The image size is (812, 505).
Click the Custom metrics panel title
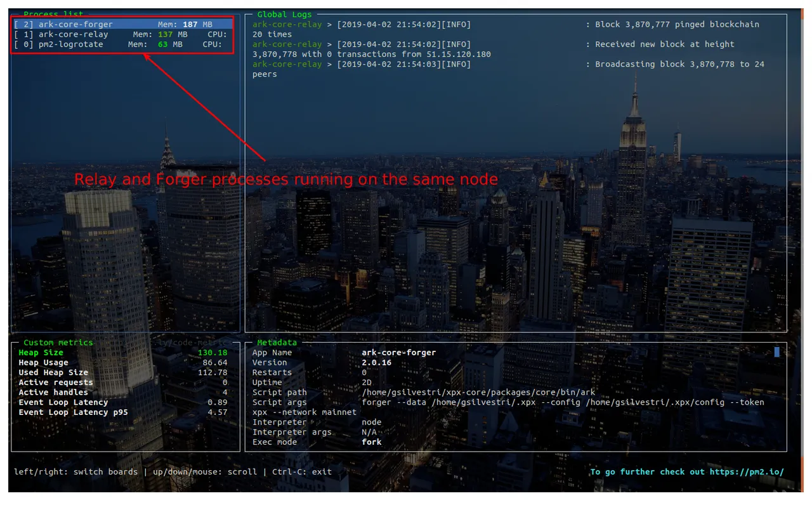pos(58,343)
